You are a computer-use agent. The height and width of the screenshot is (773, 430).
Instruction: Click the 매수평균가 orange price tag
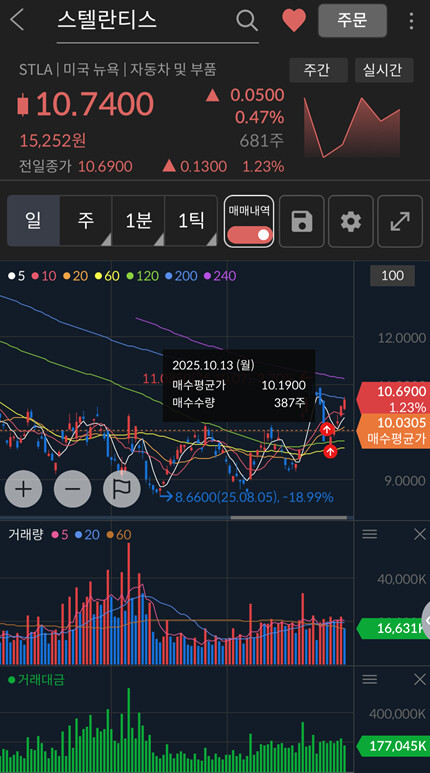coord(393,431)
